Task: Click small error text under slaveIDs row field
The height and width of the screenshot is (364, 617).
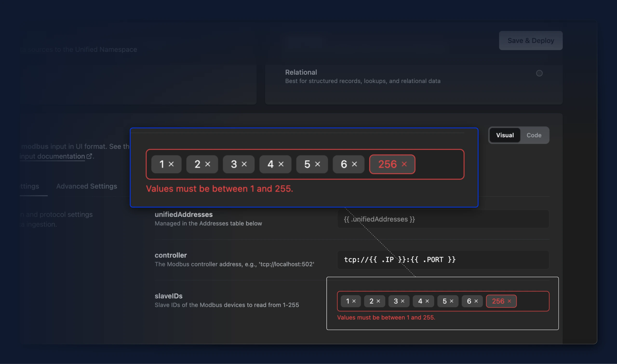Action: click(x=386, y=317)
